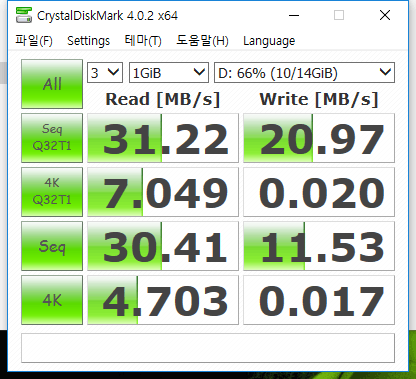Expand the 1GiB test size dropdown

click(169, 72)
